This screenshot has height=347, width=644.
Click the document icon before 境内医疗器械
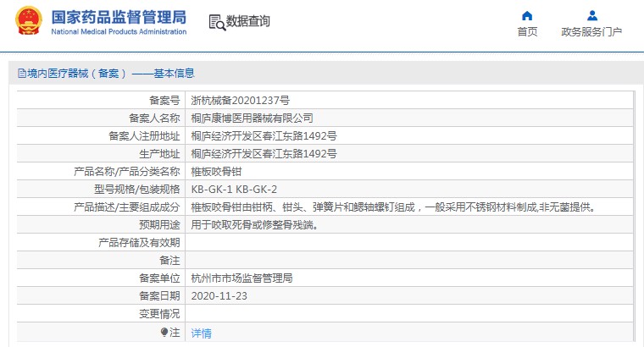coord(22,74)
